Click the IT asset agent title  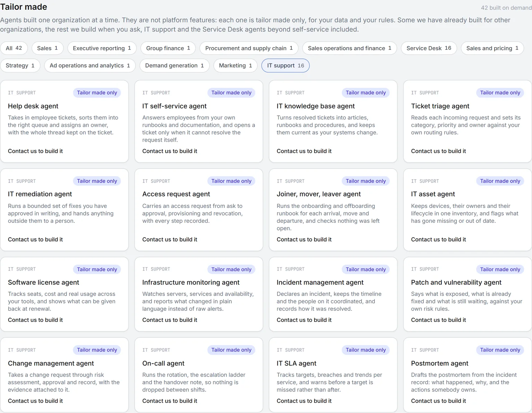[x=433, y=194]
